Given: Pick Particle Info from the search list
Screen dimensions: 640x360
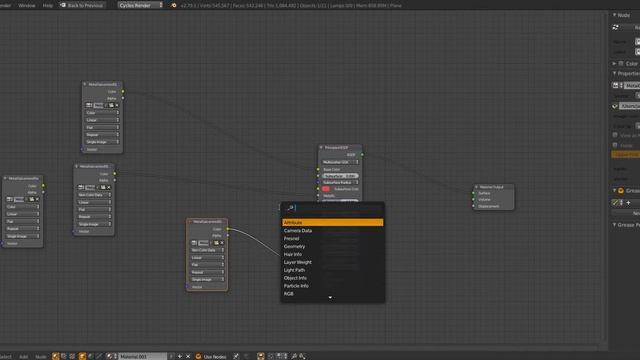Looking at the screenshot, I should (296, 286).
